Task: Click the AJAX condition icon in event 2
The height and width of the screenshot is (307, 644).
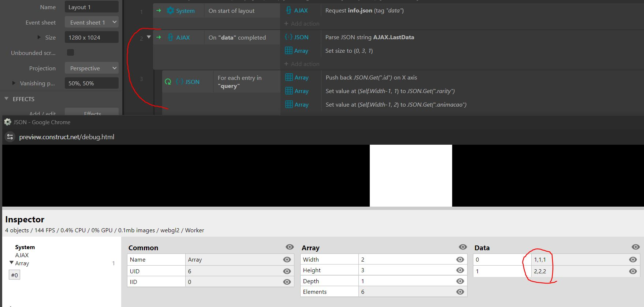Action: 170,37
